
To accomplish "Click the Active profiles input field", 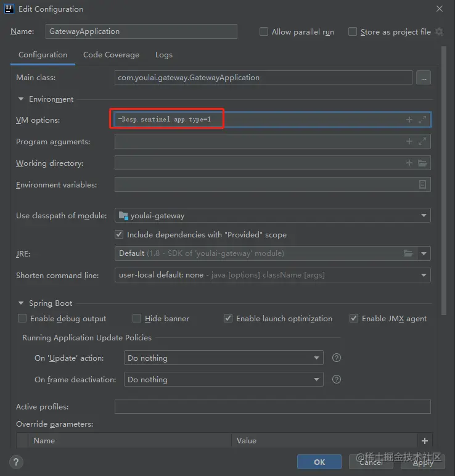I will point(273,406).
